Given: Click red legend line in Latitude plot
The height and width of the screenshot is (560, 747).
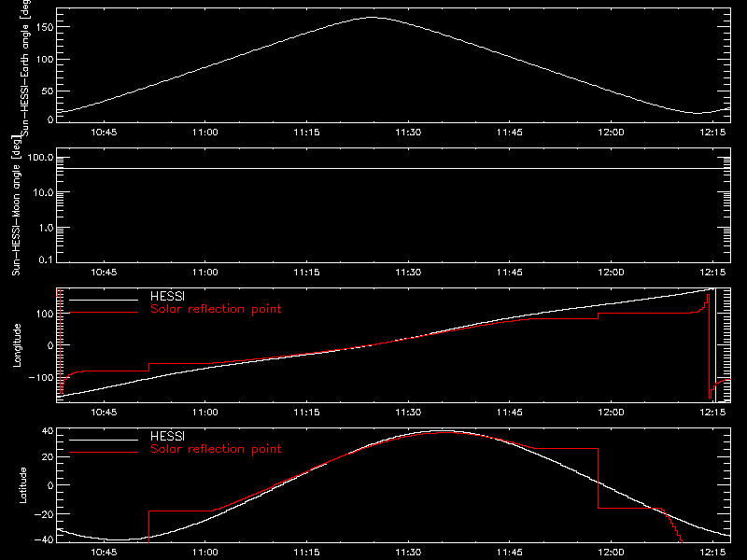Looking at the screenshot, I should click(x=104, y=453).
